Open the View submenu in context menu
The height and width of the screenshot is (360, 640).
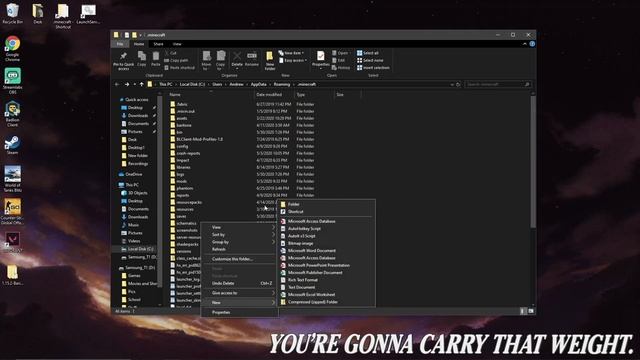click(240, 227)
